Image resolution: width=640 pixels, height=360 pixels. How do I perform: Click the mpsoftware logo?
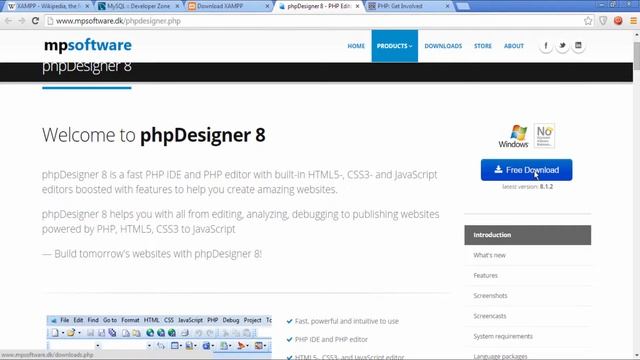pyautogui.click(x=88, y=45)
